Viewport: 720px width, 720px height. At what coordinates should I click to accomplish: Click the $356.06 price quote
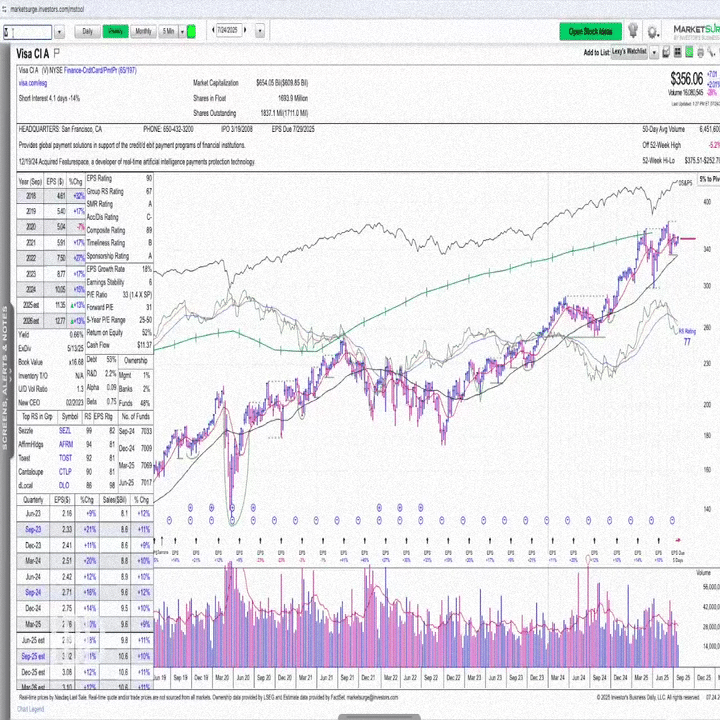pos(686,79)
